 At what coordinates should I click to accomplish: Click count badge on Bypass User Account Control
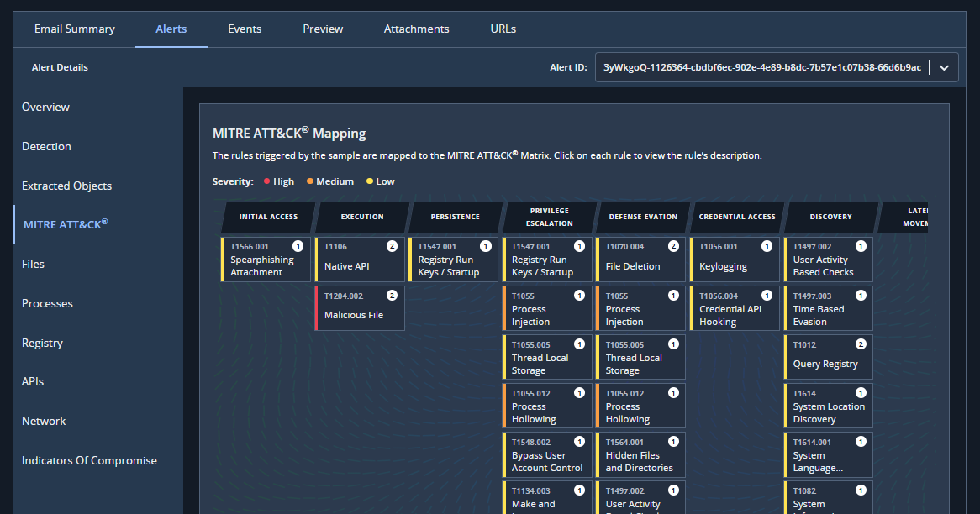point(579,442)
